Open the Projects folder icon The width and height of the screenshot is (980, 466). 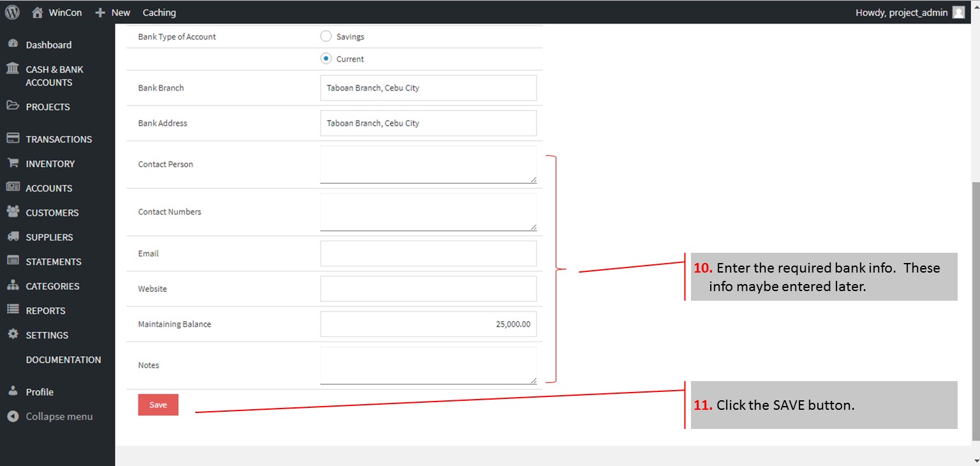click(13, 106)
